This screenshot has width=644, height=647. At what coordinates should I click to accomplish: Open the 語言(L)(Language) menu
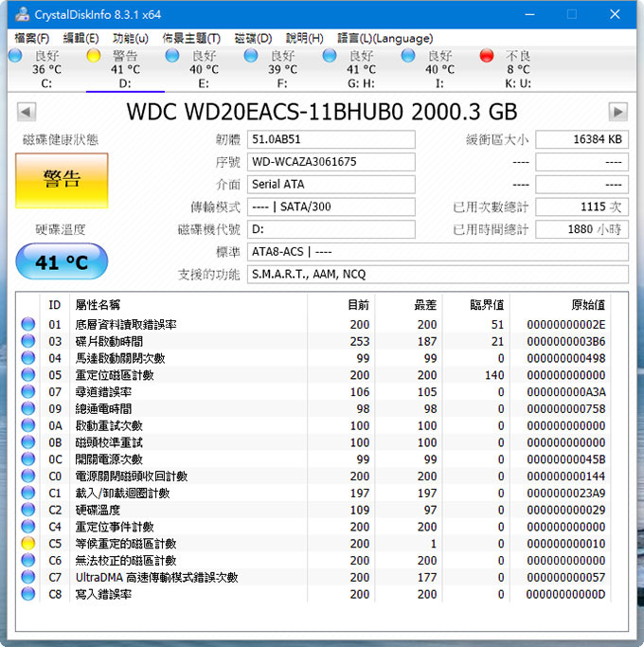pyautogui.click(x=385, y=39)
